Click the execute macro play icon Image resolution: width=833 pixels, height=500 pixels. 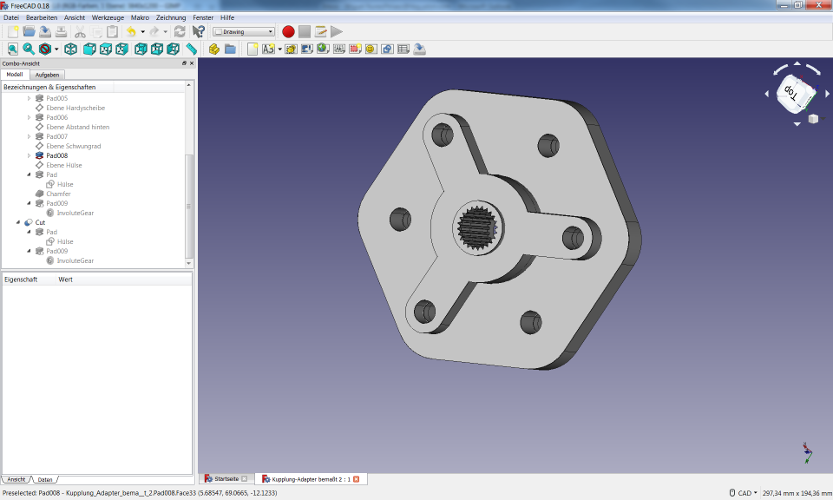tap(337, 32)
